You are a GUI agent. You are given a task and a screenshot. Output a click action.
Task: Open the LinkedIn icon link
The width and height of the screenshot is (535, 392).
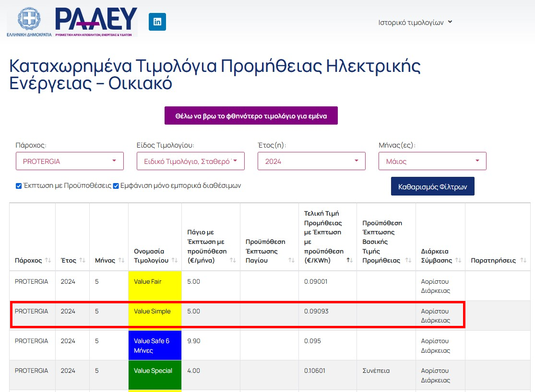157,22
